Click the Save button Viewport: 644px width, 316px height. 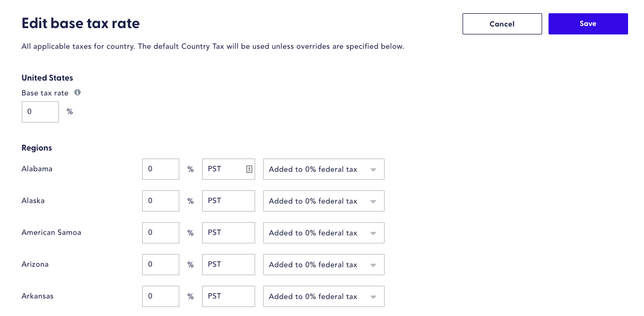(588, 23)
